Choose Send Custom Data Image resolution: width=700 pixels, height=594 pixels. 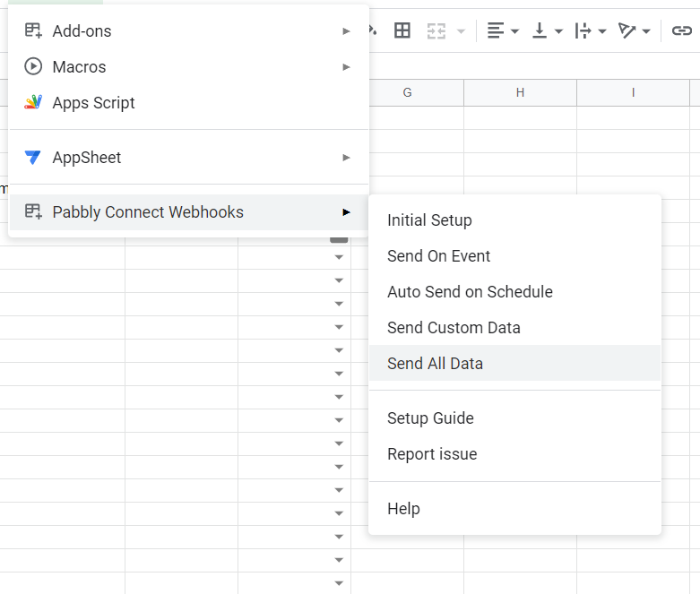514,328
